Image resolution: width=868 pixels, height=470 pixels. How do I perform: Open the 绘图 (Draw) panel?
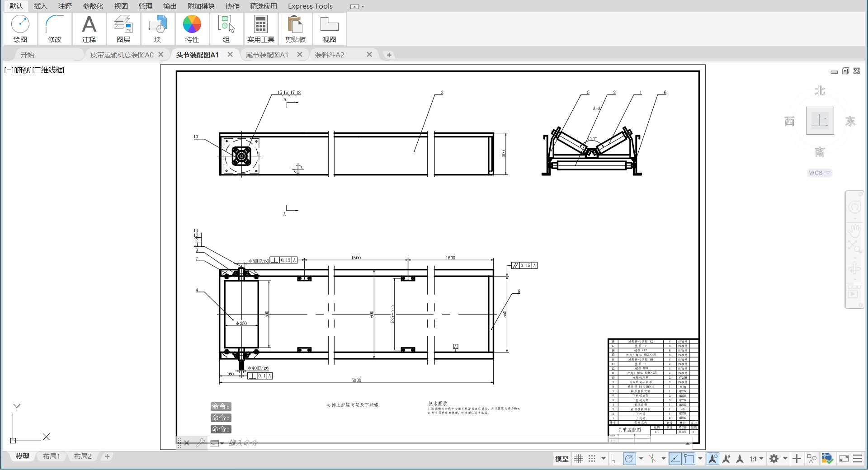click(x=20, y=29)
